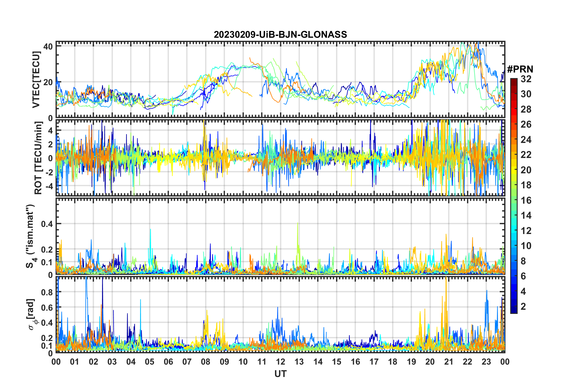Click PRN colorbar tick label 22

(x=526, y=155)
